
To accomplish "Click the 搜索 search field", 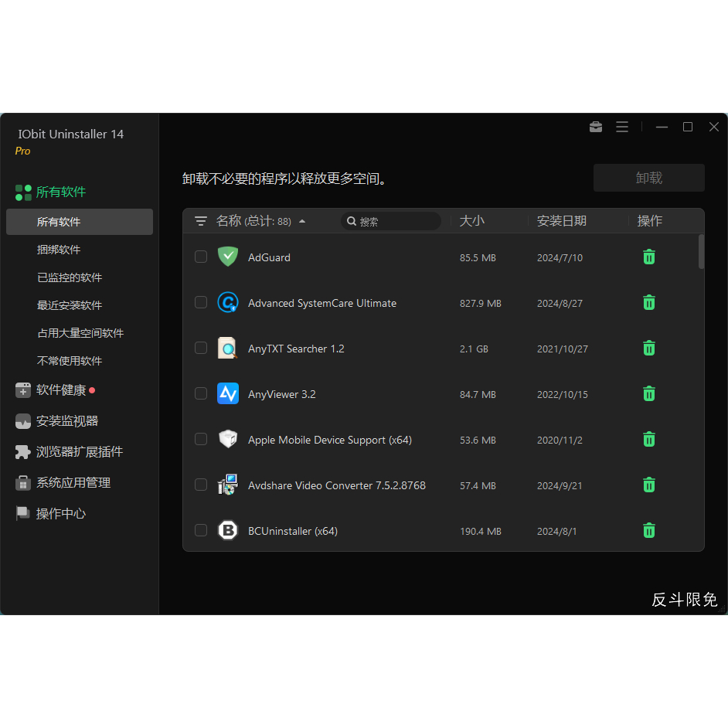I will tap(396, 222).
